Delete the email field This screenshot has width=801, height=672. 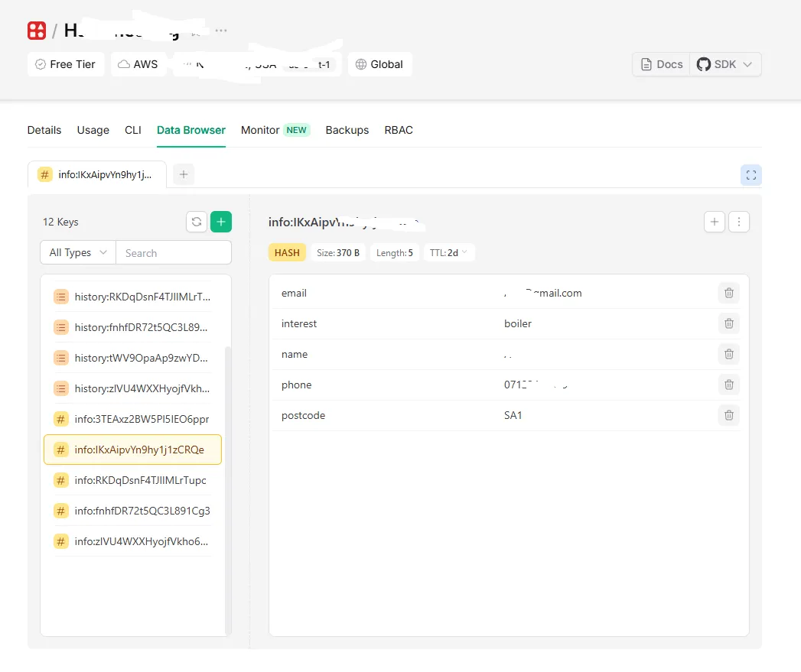(729, 293)
